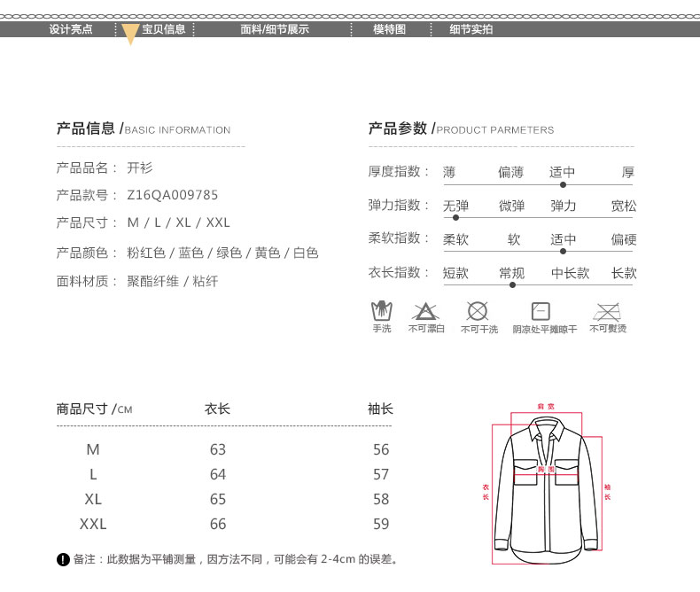700x592 pixels.
Task: Click the 偏薄 thickness label
Action: click(x=510, y=172)
